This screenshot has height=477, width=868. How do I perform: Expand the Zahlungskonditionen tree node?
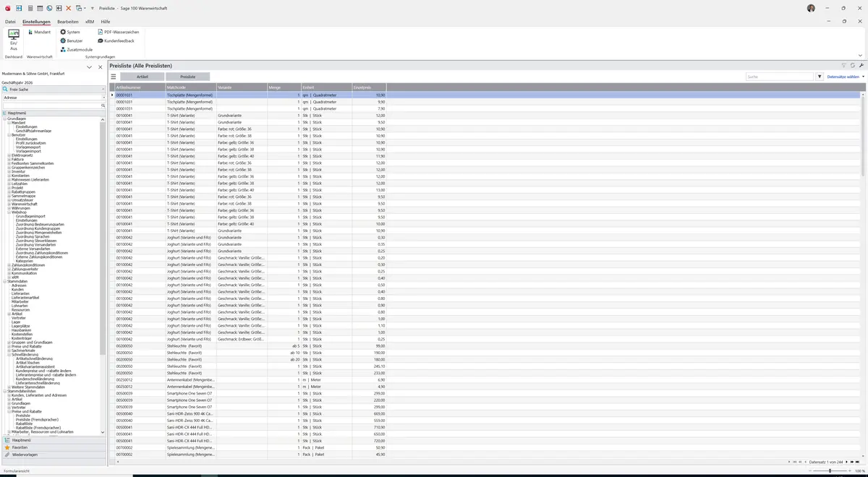point(9,265)
